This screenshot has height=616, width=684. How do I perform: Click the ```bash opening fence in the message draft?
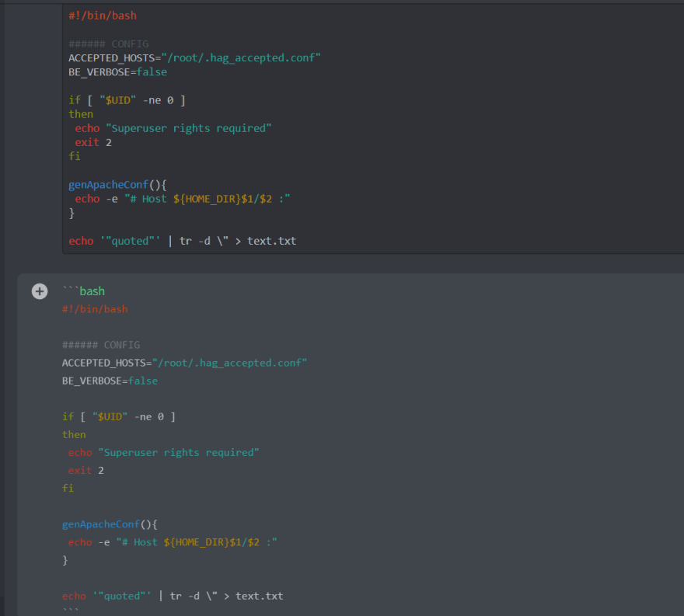click(x=84, y=291)
